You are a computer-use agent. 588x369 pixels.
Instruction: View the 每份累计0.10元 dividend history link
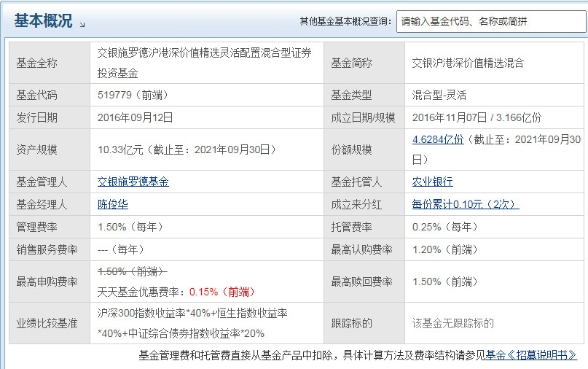[x=465, y=204]
